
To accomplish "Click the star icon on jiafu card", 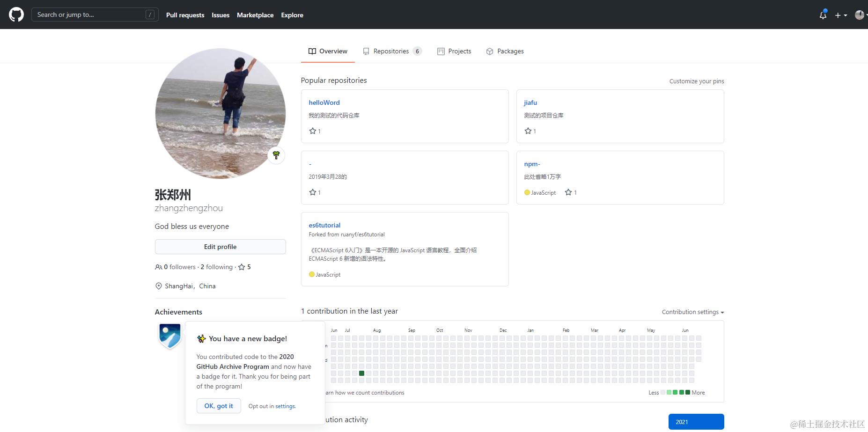I will [528, 131].
